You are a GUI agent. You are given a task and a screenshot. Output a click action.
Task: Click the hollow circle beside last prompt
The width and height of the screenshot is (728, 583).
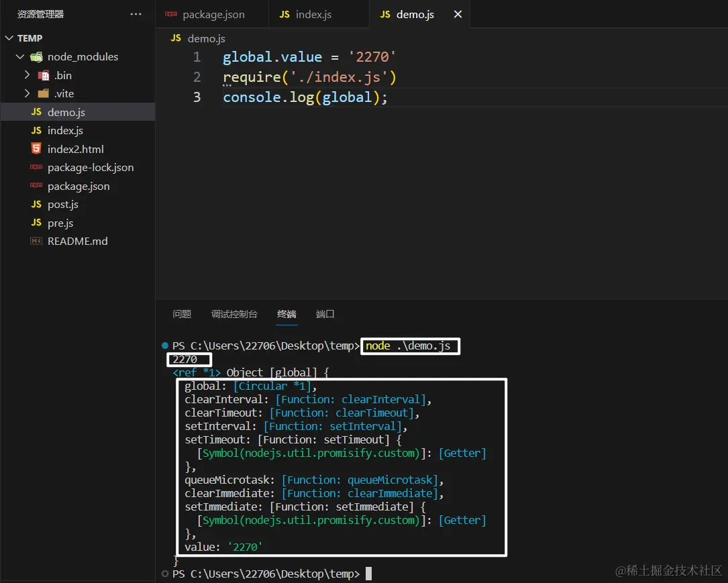pyautogui.click(x=165, y=574)
